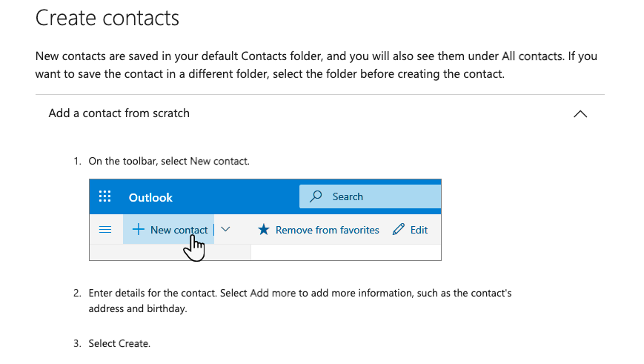This screenshot has width=644, height=364.
Task: Click inside the Search box
Action: click(370, 196)
